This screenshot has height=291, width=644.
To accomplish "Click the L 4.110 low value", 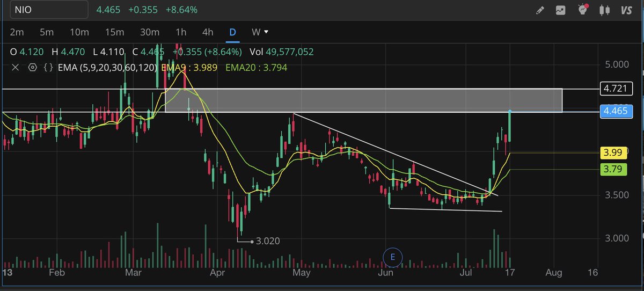I will tap(108, 52).
